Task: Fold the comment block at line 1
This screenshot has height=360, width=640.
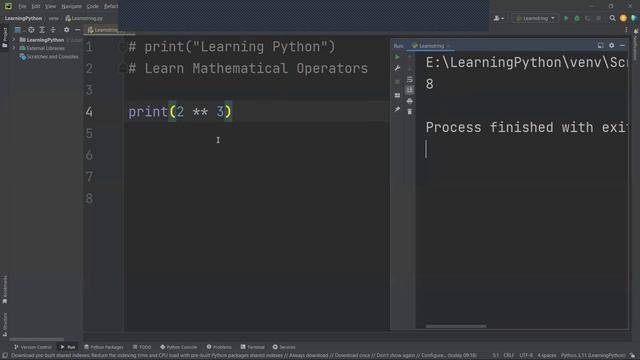Action: click(122, 47)
